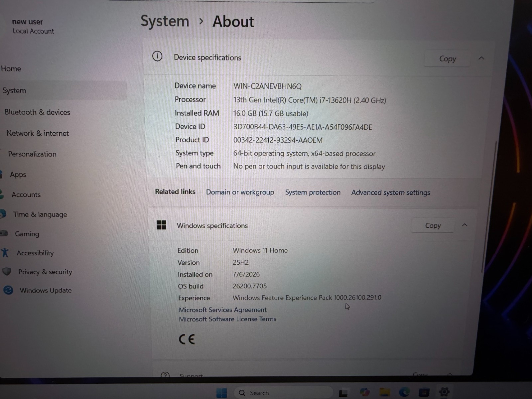Read the Microsoft Services Agreement
Screen dimensions: 532x399
tap(223, 310)
